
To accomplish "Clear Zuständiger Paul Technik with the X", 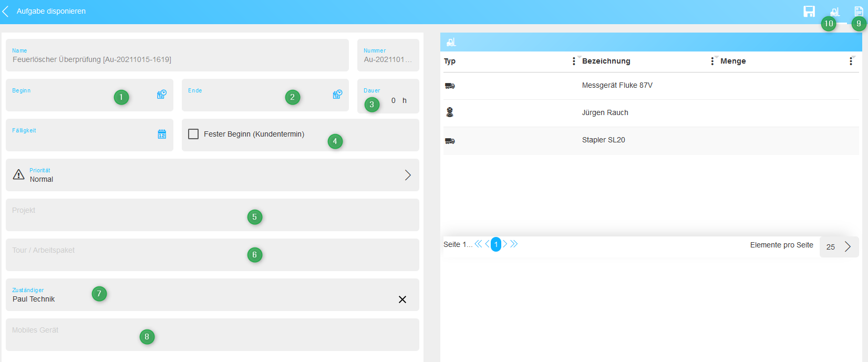I will coord(402,299).
